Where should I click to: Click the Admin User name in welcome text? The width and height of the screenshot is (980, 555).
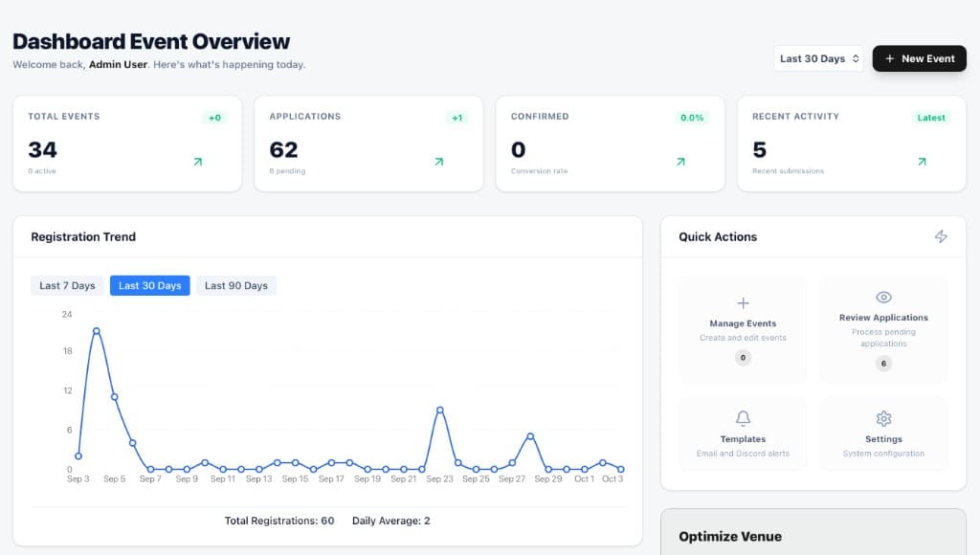(x=118, y=64)
